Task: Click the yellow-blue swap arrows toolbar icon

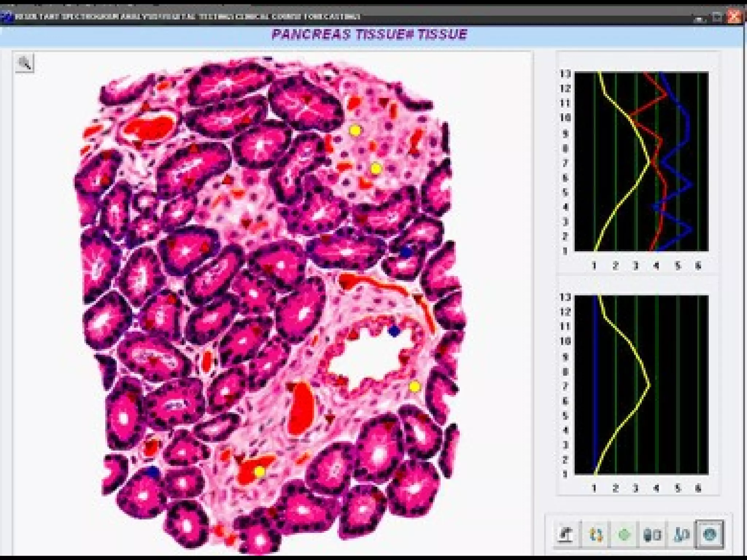Action: click(x=596, y=535)
